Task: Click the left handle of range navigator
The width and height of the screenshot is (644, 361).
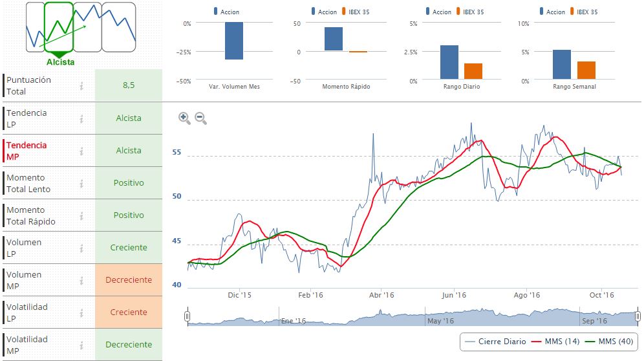Action: [x=187, y=316]
